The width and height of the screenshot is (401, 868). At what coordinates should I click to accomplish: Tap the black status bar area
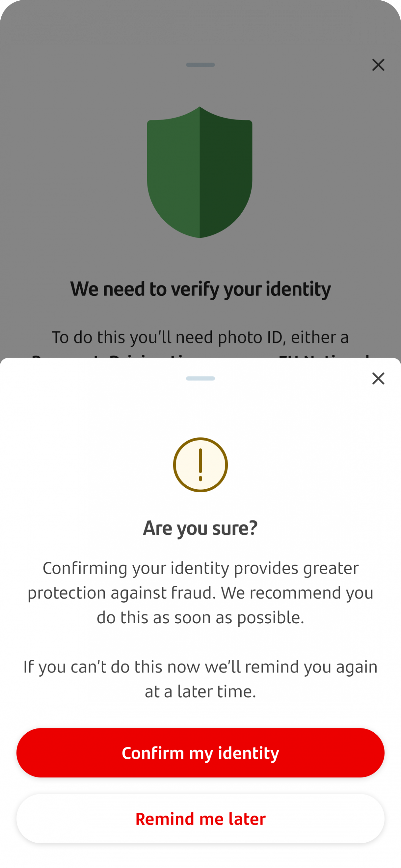click(x=200, y=21)
